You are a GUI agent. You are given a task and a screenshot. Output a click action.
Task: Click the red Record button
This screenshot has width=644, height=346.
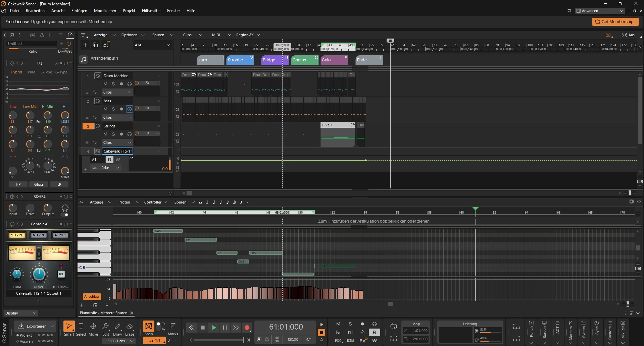(x=247, y=328)
